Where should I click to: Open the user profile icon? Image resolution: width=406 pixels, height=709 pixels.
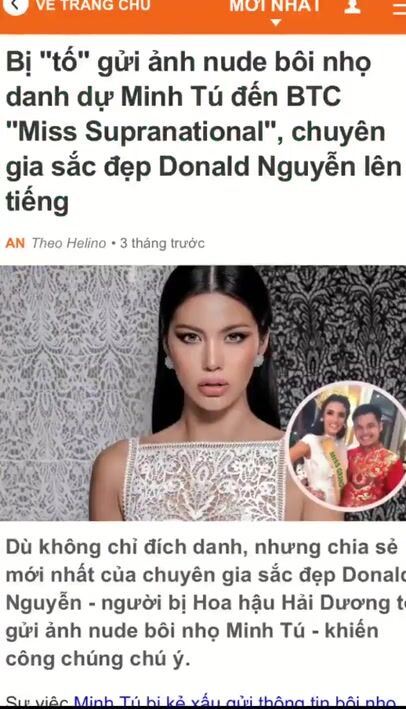point(352,6)
